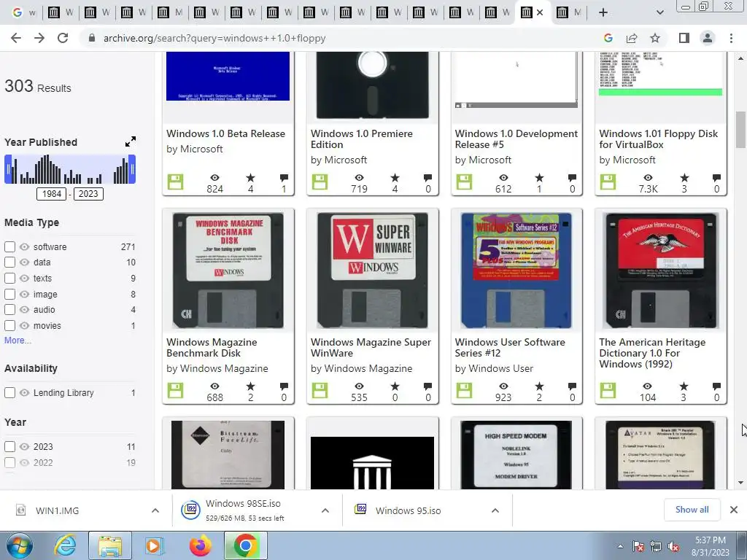Toggle the eye icon beside texts
Viewport: 747px width, 560px height.
click(x=24, y=278)
